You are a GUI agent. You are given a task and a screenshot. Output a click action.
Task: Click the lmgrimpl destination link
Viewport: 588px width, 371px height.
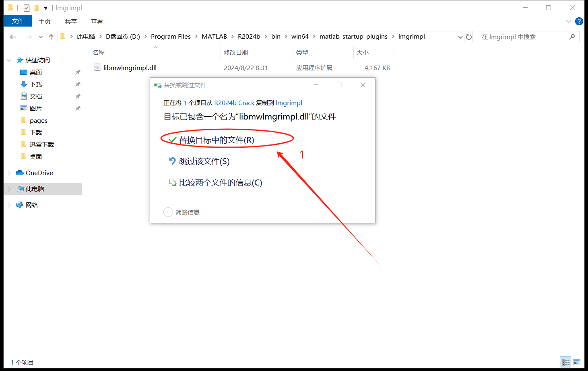[x=289, y=103]
